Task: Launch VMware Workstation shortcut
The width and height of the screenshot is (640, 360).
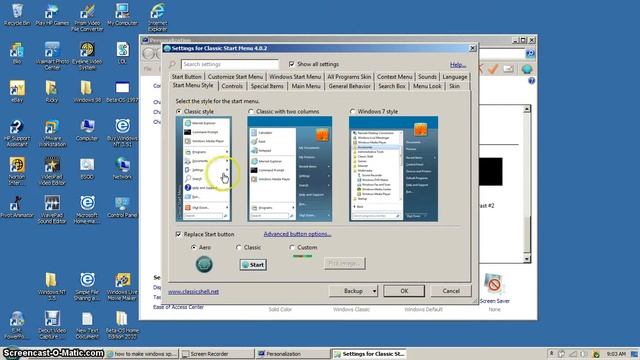Action: pos(52,133)
